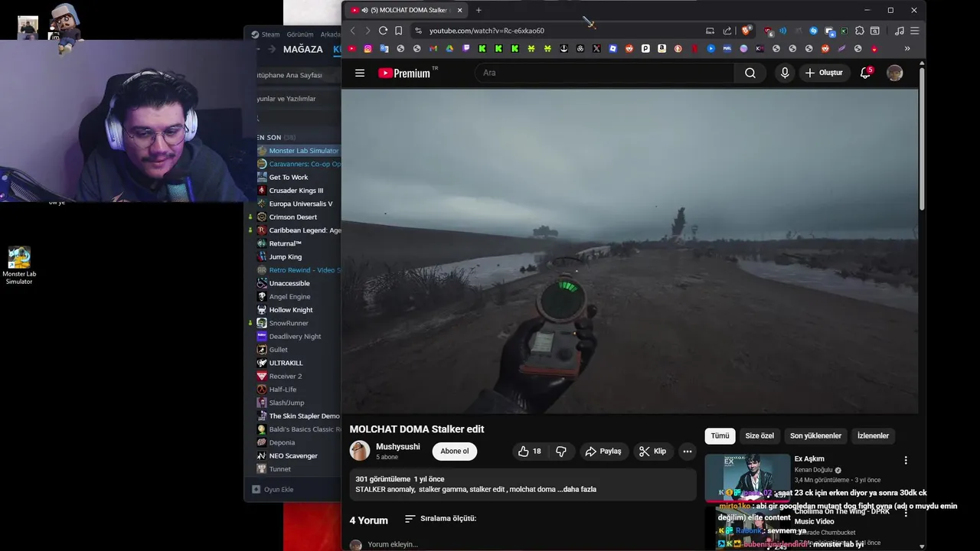
Task: Close the MOLCHAT DOMA tab
Action: click(459, 10)
